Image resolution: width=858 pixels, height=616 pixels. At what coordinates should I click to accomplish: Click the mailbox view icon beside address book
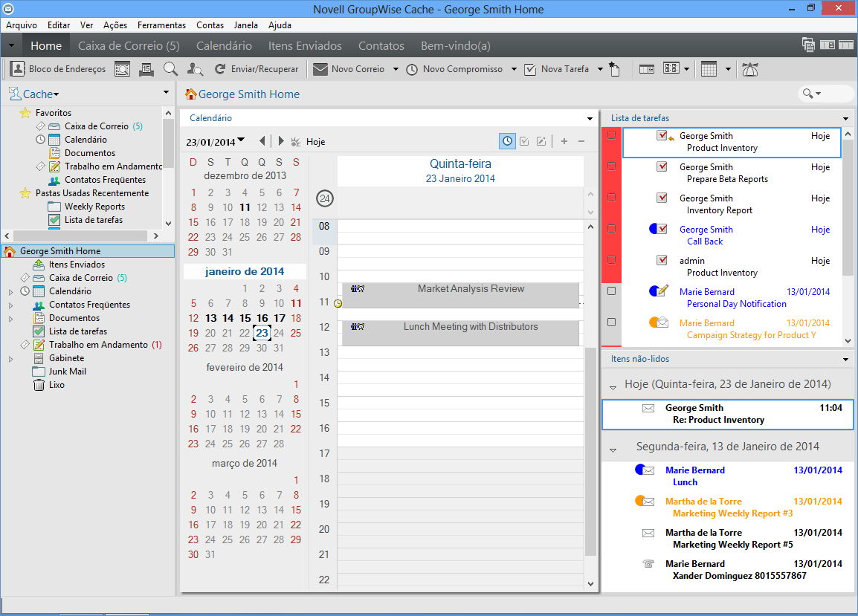(122, 69)
